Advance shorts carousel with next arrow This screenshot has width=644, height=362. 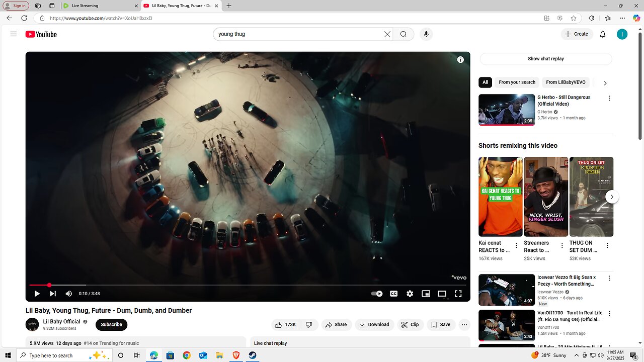click(611, 197)
